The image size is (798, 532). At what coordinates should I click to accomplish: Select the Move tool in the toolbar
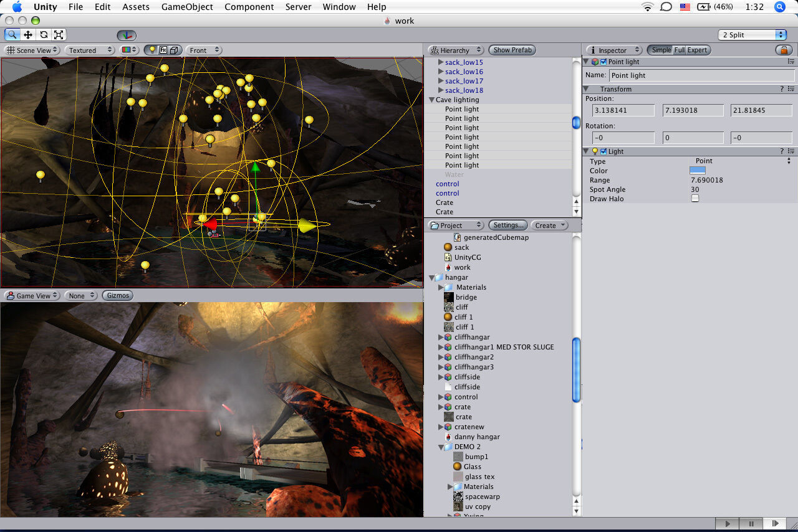(27, 35)
